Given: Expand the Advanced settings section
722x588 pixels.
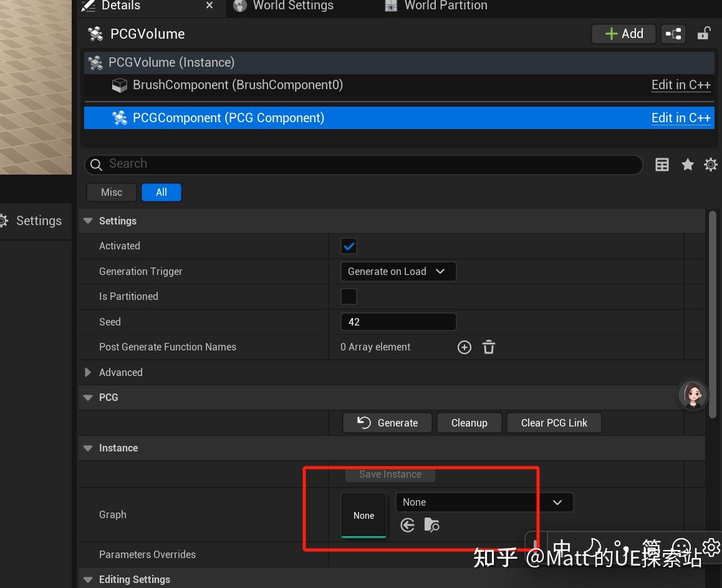Looking at the screenshot, I should click(x=87, y=372).
